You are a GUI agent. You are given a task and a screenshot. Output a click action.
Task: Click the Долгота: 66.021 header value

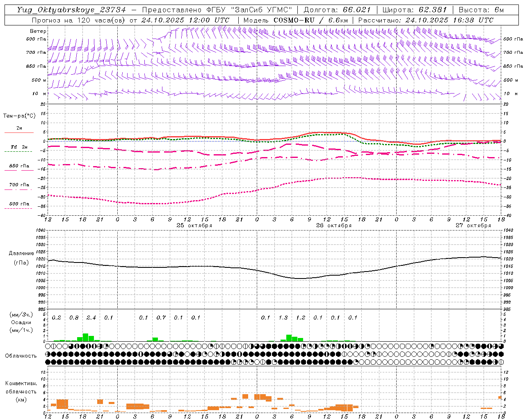tap(337, 10)
